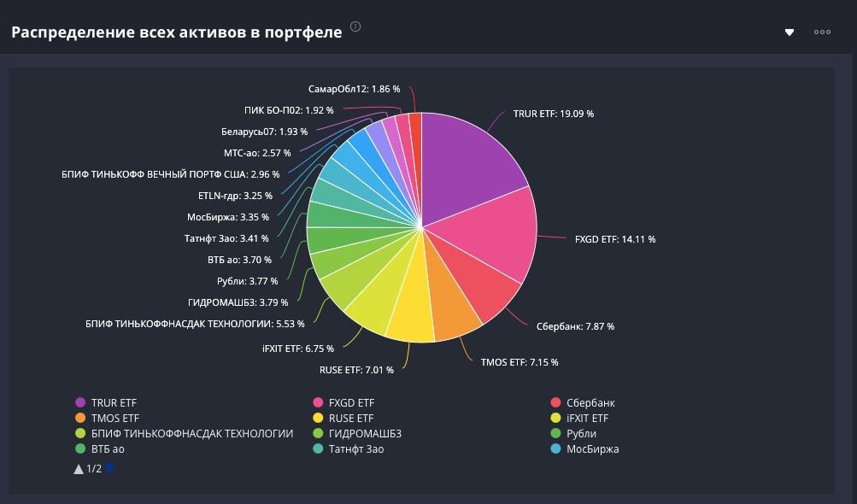Screen dimensions: 857x504
Task: Click the label TMOS ETF: 7.15 %
Action: coord(519,362)
